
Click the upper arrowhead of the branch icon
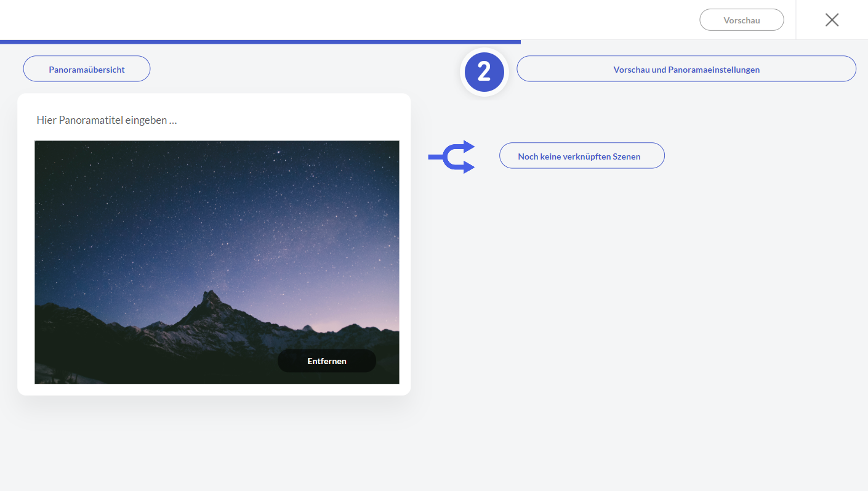pos(469,147)
